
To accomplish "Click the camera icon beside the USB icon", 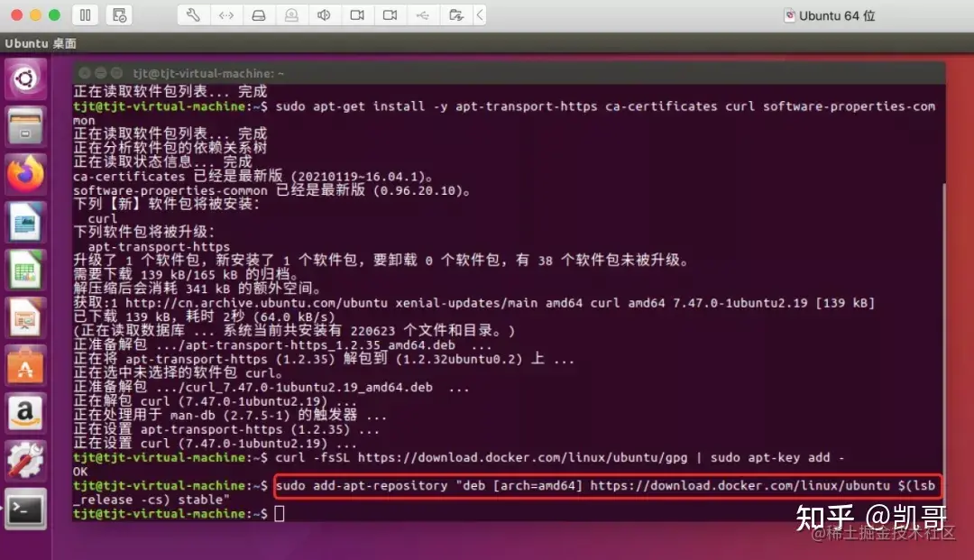I will tap(391, 15).
